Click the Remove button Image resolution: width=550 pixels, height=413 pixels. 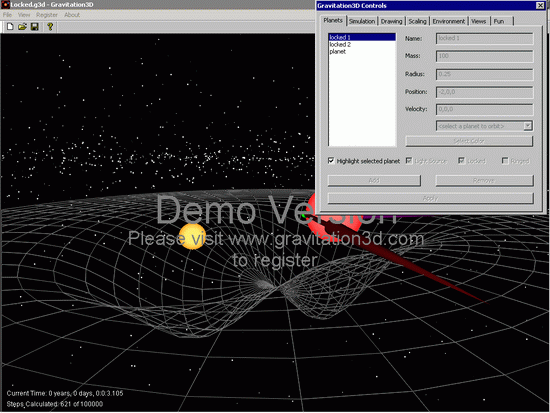tap(484, 180)
